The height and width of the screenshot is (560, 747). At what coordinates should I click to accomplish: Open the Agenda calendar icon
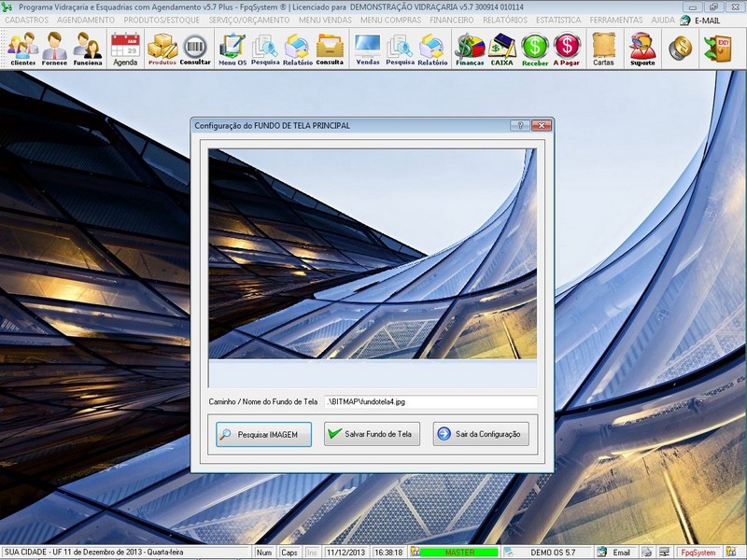click(124, 49)
